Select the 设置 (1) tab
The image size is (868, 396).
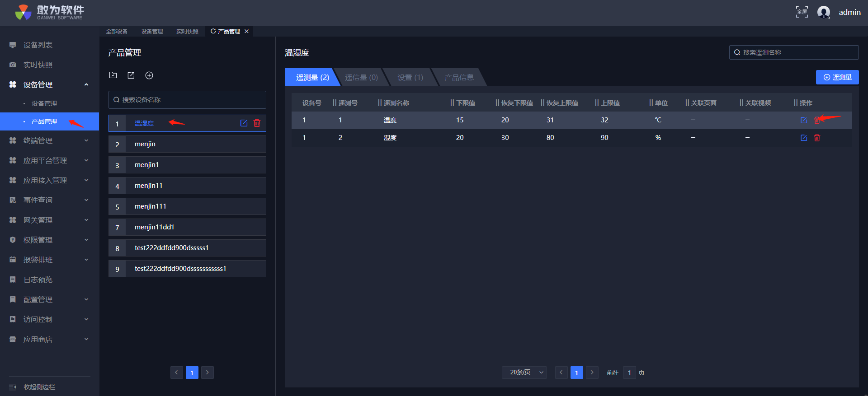[x=410, y=77]
